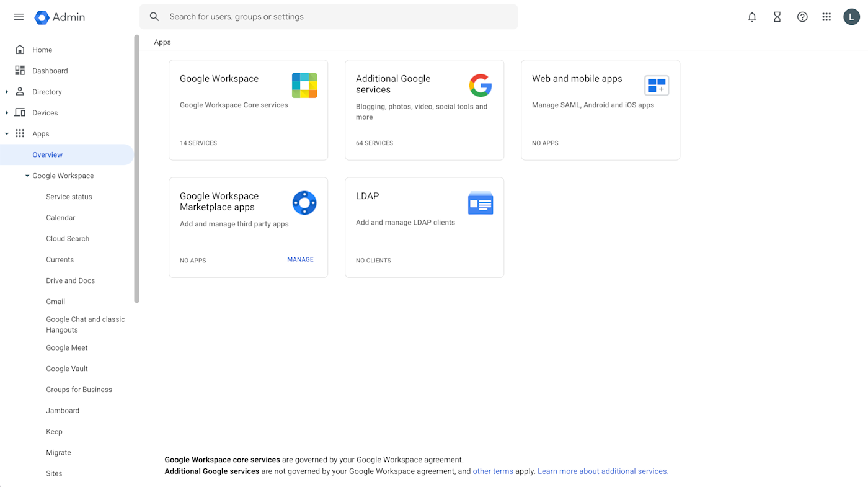The width and height of the screenshot is (868, 487).
Task: Open the help question mark icon
Action: pos(802,17)
